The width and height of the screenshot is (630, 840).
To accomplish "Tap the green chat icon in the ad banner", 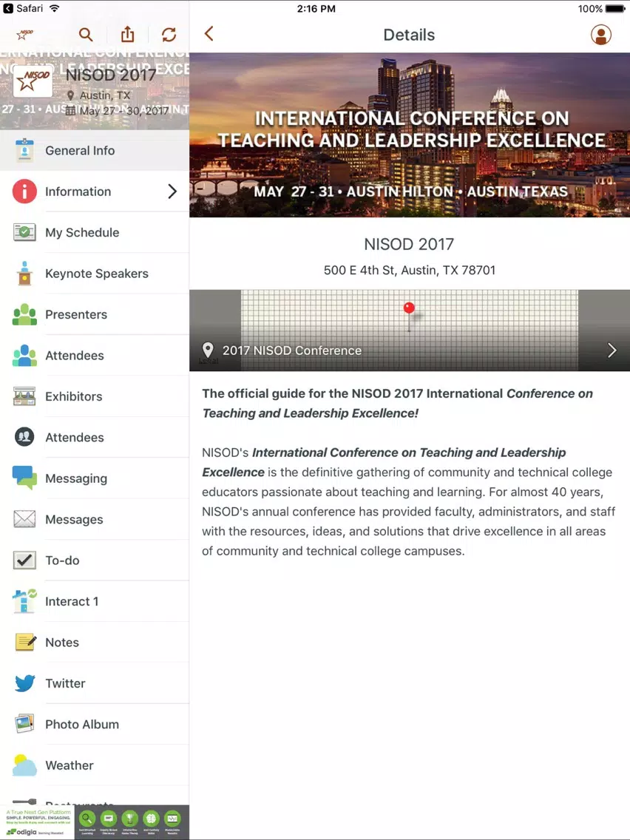I will coord(108,819).
